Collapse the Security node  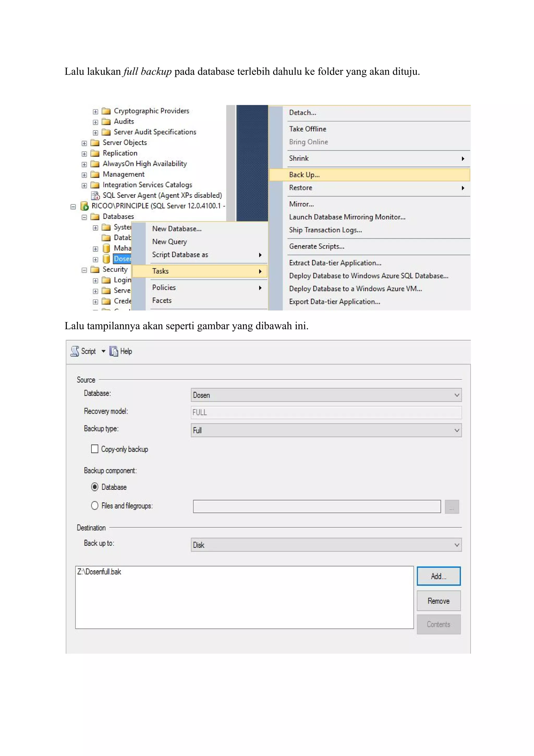click(x=84, y=270)
